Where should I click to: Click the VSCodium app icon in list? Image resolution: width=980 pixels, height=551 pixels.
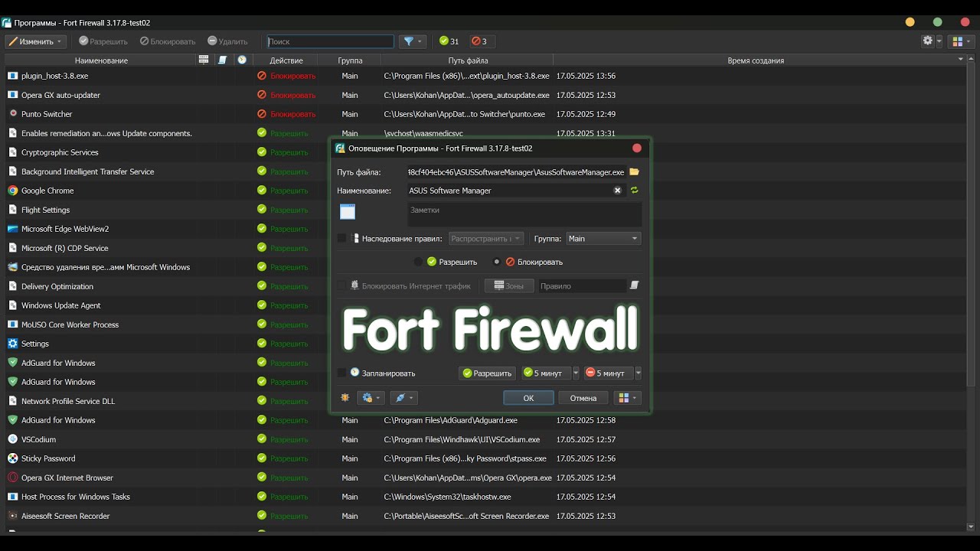[12, 439]
